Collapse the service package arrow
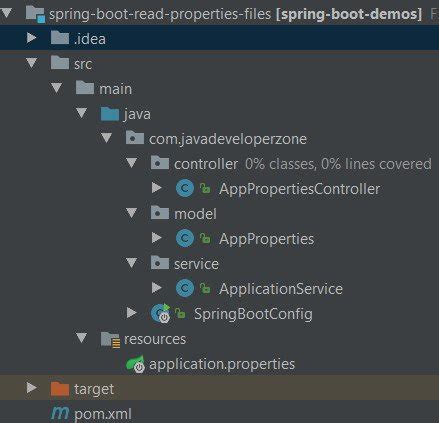Viewport: 439px width, 423px height. tap(132, 263)
